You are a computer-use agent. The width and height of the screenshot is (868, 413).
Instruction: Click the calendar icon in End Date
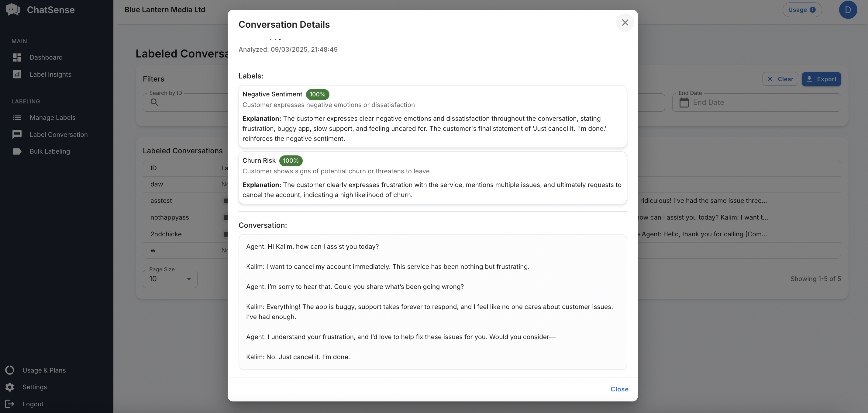coord(684,102)
